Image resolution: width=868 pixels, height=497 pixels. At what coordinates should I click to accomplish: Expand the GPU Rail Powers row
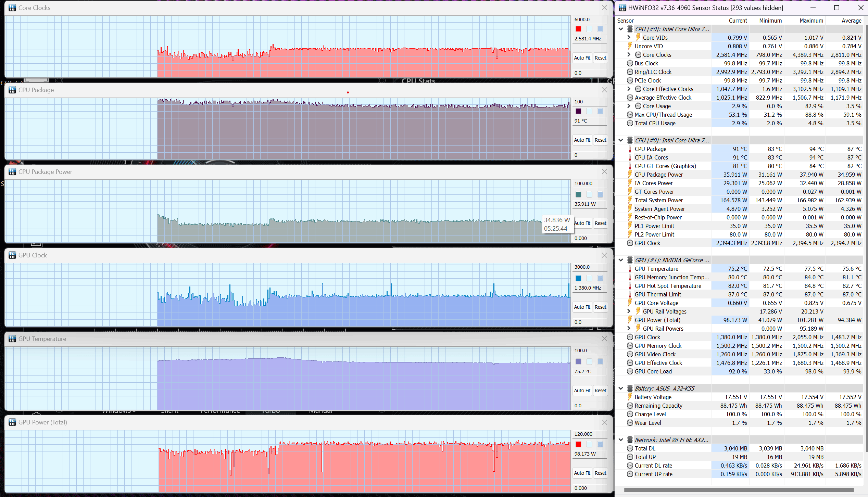(629, 328)
